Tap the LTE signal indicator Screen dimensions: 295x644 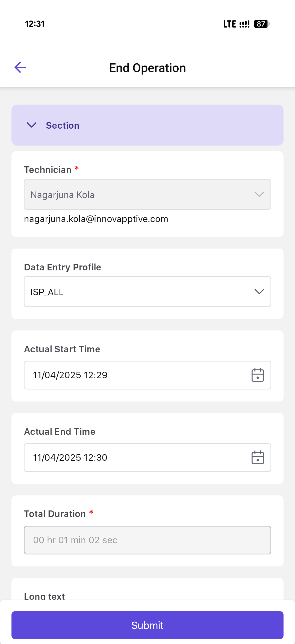point(236,24)
